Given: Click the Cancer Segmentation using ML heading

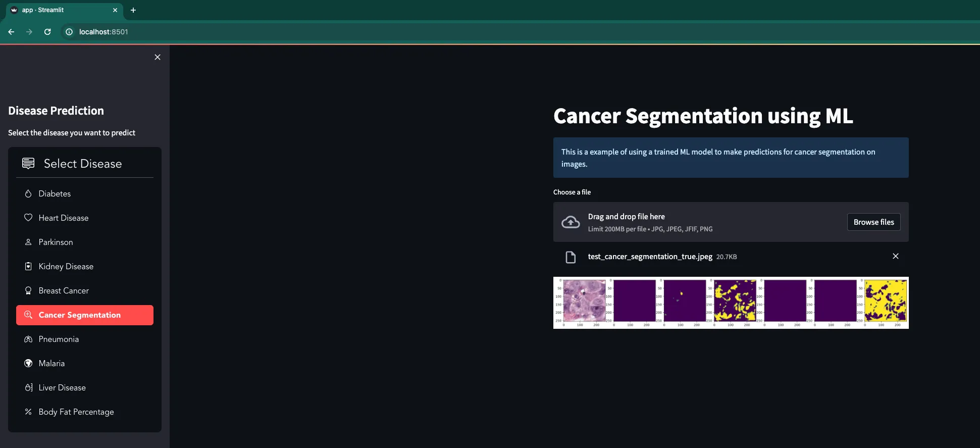Looking at the screenshot, I should (x=703, y=116).
